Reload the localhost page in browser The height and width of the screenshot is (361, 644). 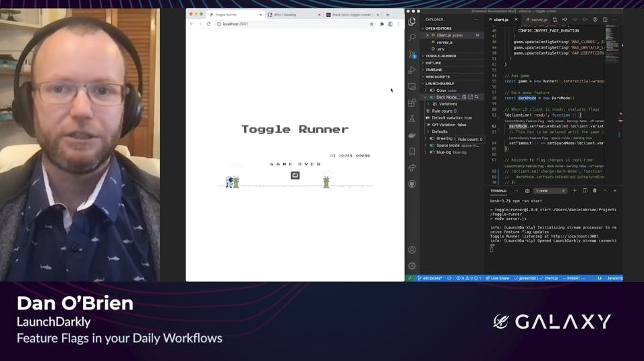pos(208,24)
